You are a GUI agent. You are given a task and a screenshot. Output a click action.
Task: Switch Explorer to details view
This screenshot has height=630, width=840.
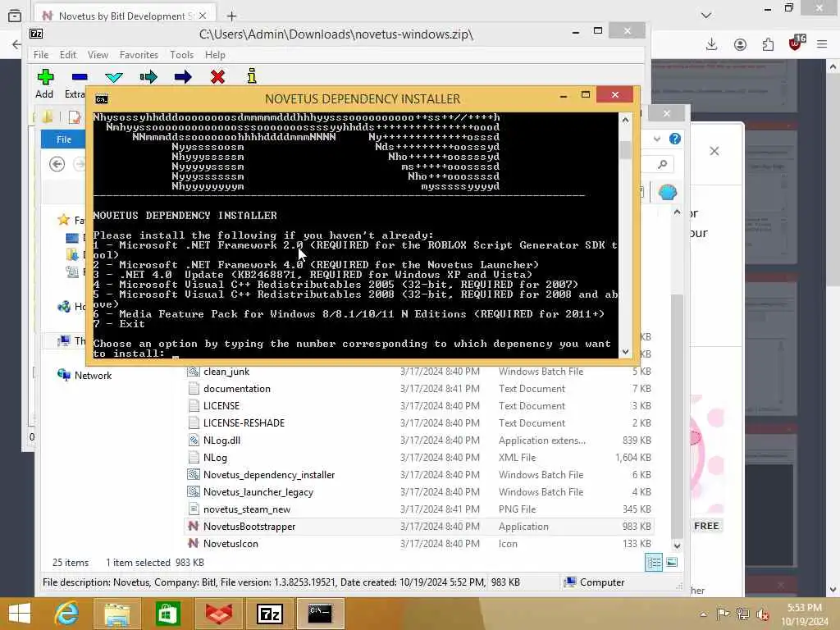[654, 563]
